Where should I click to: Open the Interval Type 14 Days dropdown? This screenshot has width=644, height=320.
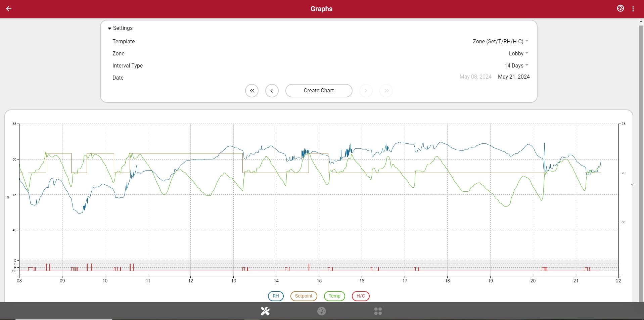516,65
